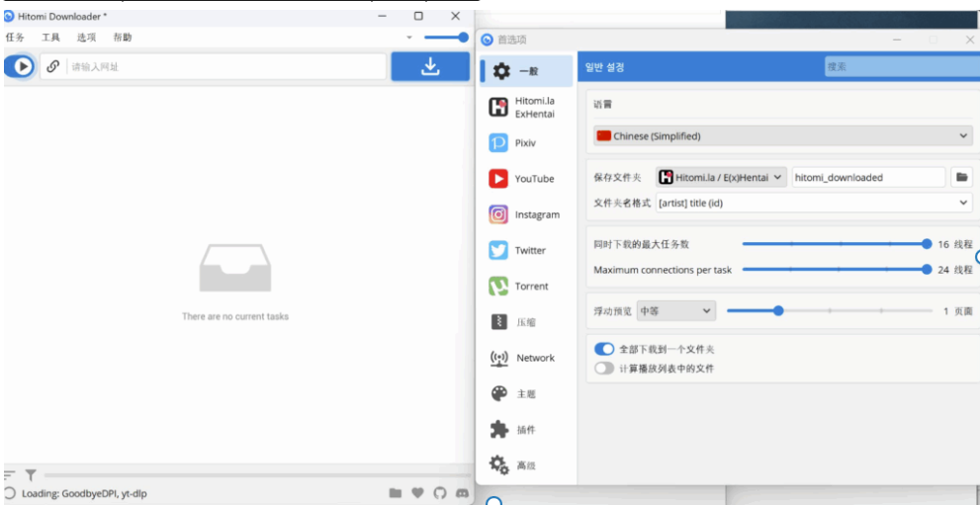Open the 选项 menu
The width and height of the screenshot is (980, 505).
coord(86,38)
